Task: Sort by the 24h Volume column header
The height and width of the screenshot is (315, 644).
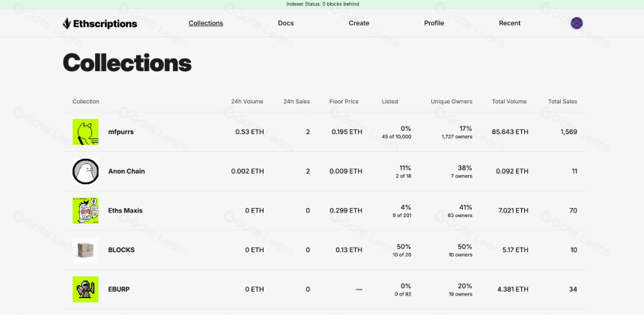Action: pos(247,102)
